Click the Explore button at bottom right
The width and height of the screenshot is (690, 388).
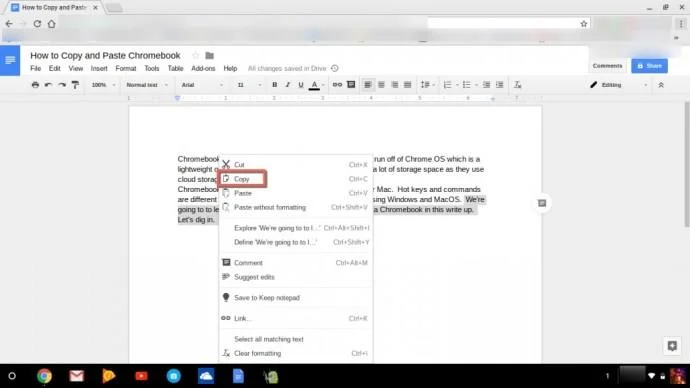pyautogui.click(x=672, y=346)
